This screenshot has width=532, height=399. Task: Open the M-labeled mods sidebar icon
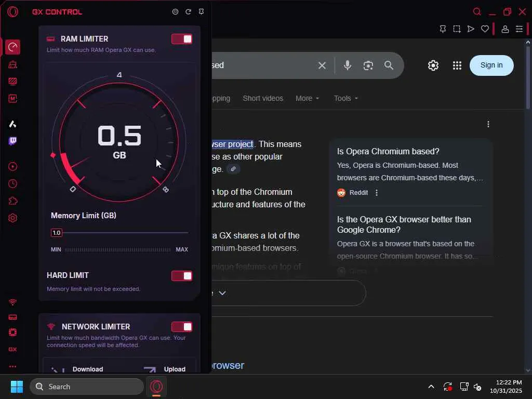point(12,99)
